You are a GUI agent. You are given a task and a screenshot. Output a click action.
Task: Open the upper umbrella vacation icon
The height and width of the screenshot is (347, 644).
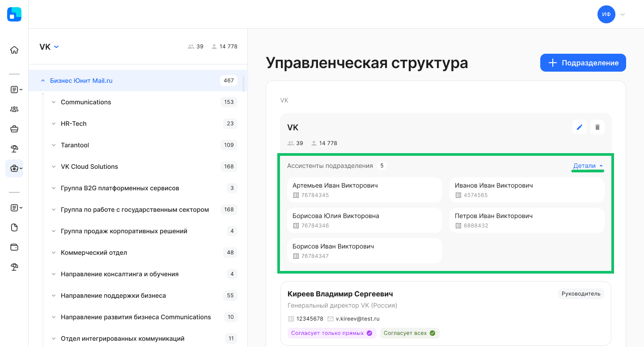tap(14, 149)
